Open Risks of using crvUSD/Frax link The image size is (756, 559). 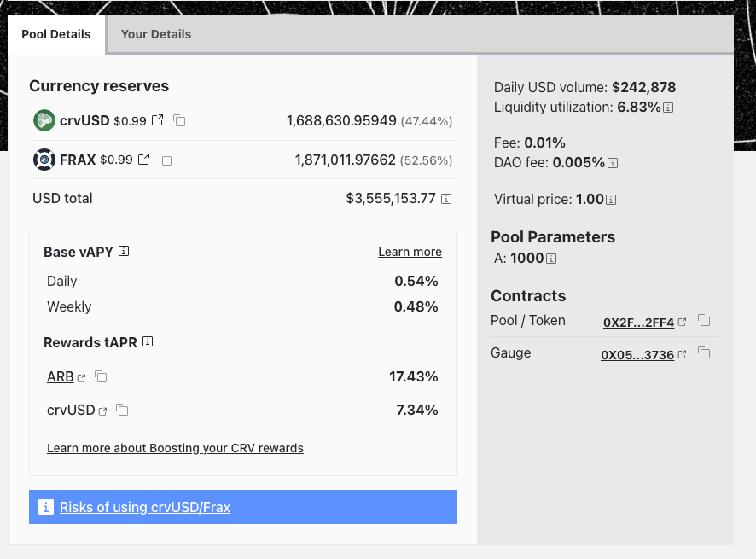click(x=145, y=507)
